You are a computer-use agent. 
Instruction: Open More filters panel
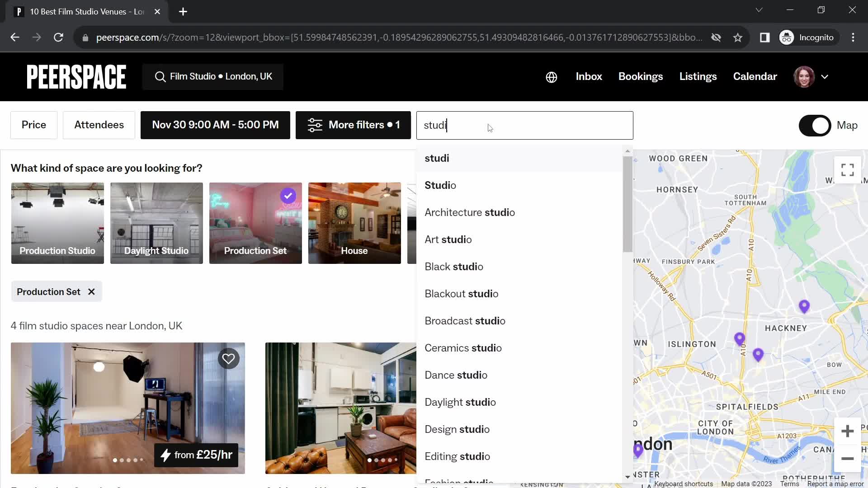(353, 125)
